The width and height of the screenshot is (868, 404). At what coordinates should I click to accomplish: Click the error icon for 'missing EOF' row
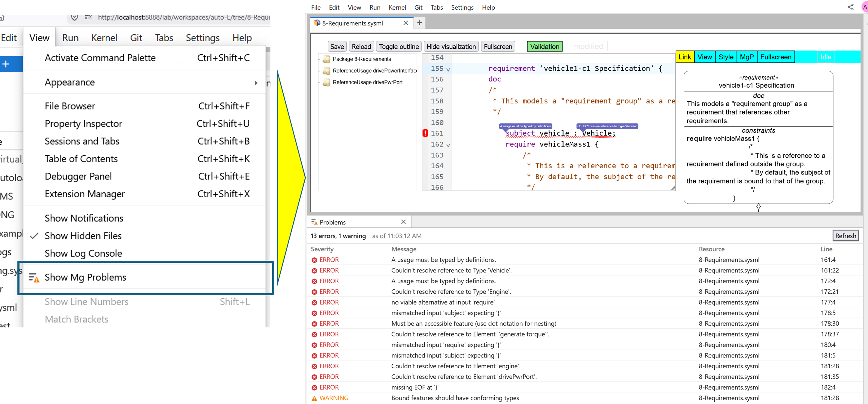[314, 387]
